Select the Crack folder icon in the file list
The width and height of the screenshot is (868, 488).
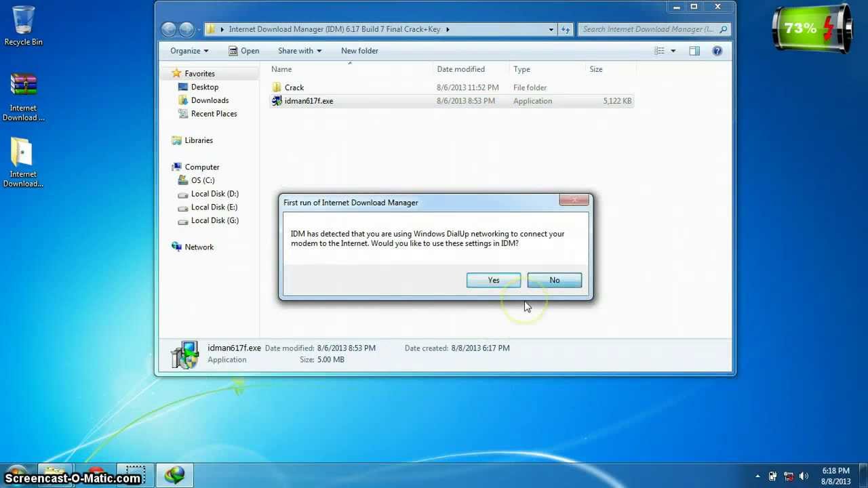277,87
